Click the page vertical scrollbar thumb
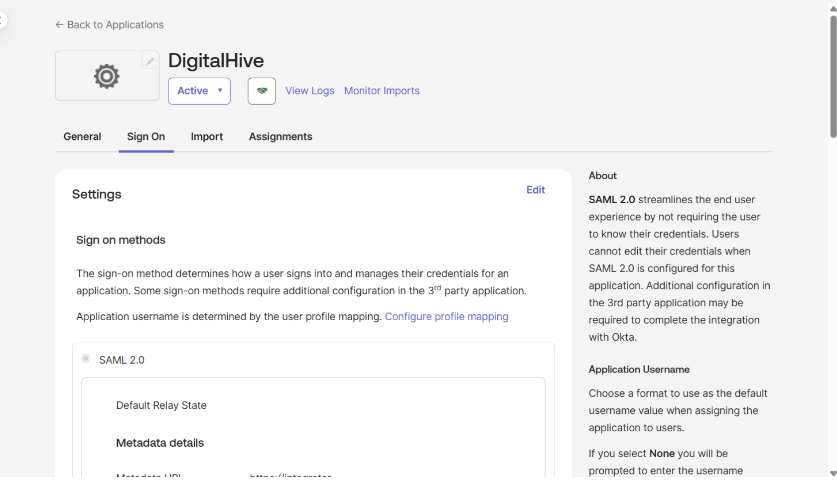This screenshot has height=504, width=837. coord(833,76)
